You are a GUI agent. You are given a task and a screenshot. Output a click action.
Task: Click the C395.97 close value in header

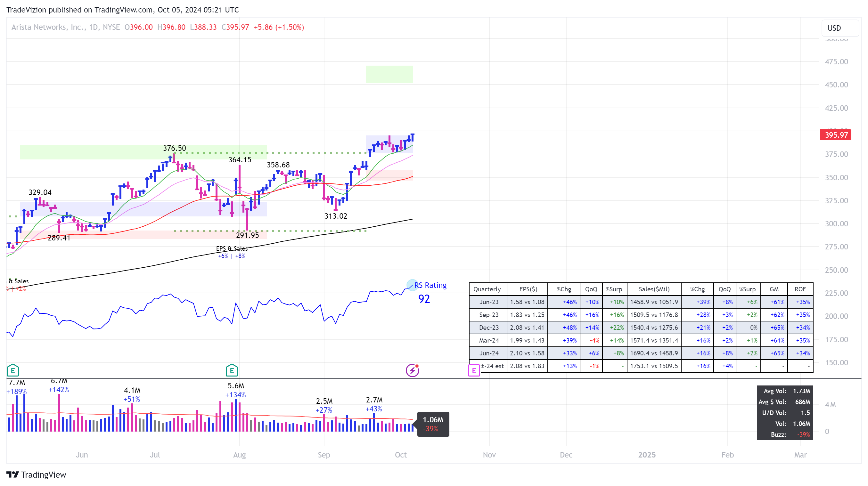tap(235, 27)
